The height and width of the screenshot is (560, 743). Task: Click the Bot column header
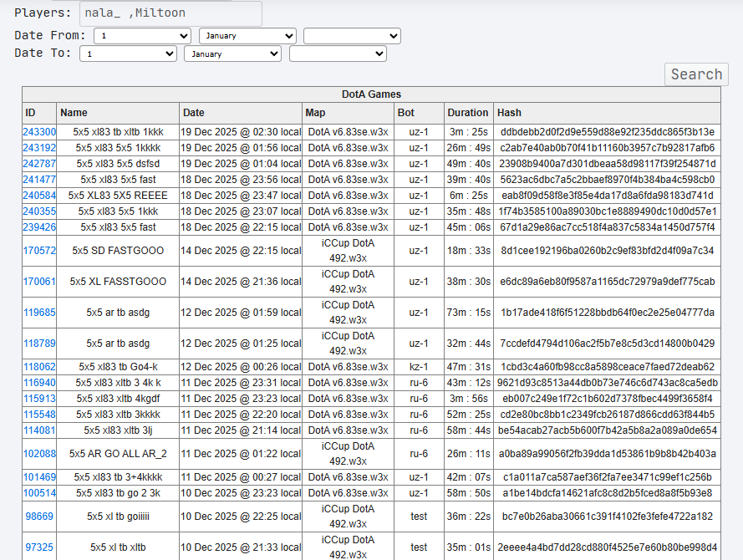pos(419,113)
